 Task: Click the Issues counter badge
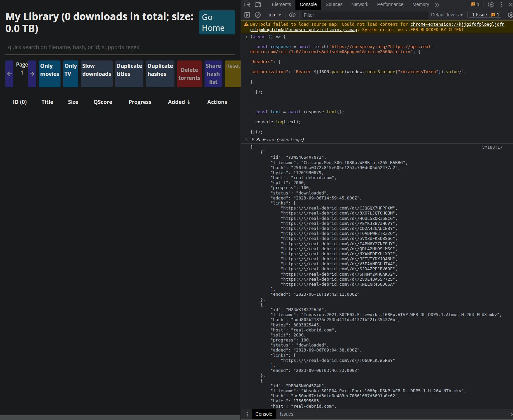pyautogui.click(x=475, y=4)
